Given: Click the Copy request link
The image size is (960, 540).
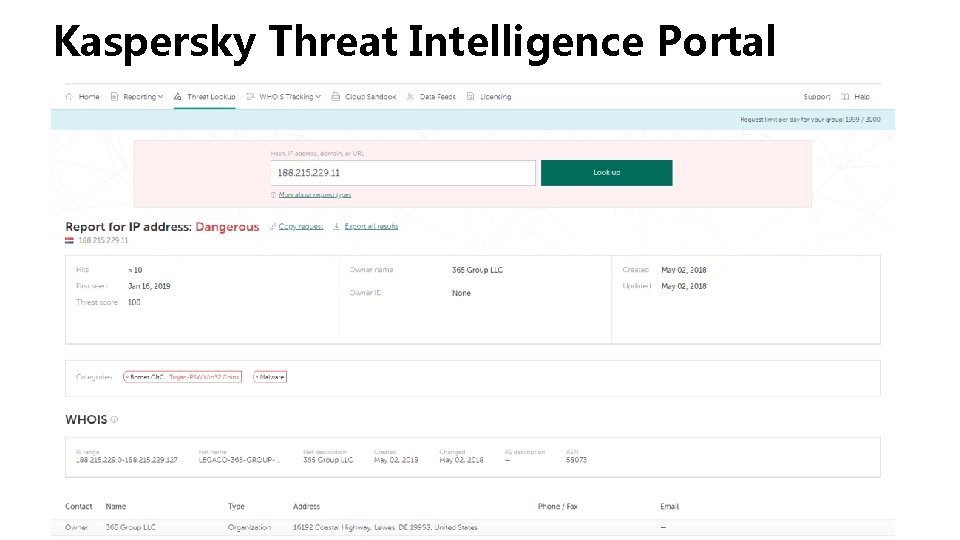Looking at the screenshot, I should [301, 227].
